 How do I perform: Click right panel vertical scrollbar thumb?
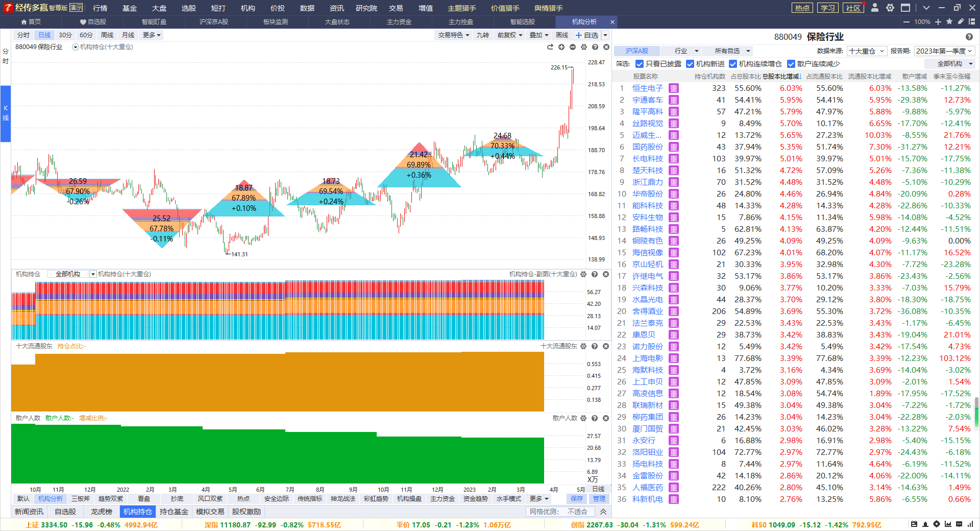click(x=976, y=412)
